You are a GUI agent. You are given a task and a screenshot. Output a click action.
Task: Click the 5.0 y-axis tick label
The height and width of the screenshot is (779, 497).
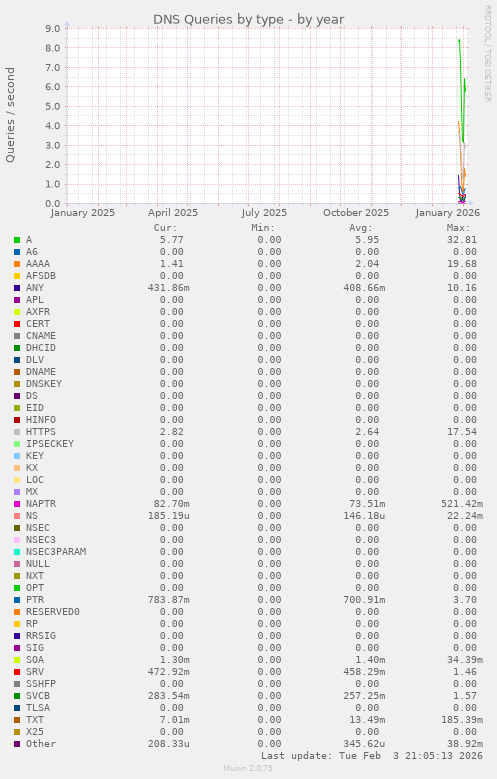53,106
